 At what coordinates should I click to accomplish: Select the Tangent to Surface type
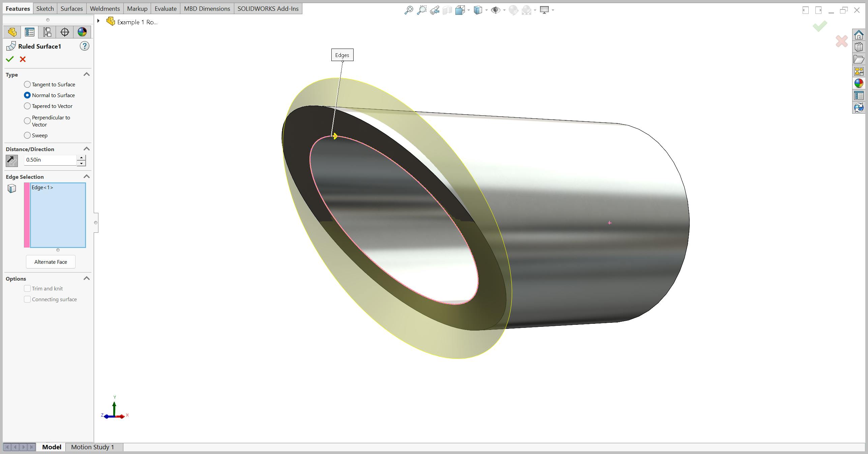click(27, 84)
